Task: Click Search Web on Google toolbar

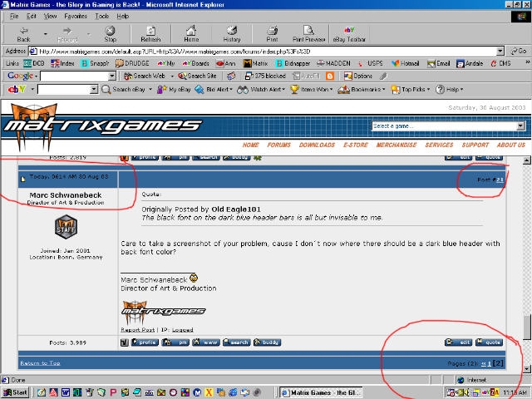Action: (x=145, y=76)
